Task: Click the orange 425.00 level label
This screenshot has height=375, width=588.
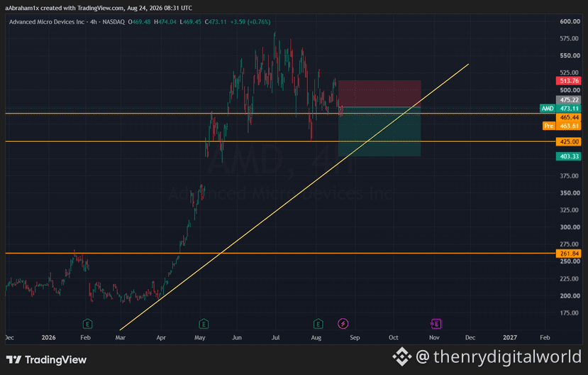Action: 569,141
